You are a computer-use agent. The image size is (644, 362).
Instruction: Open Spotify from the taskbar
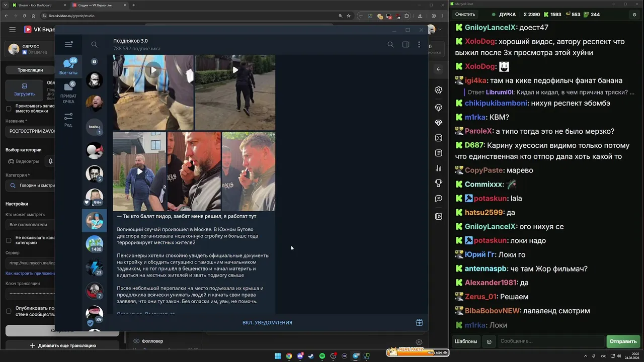[x=322, y=356]
